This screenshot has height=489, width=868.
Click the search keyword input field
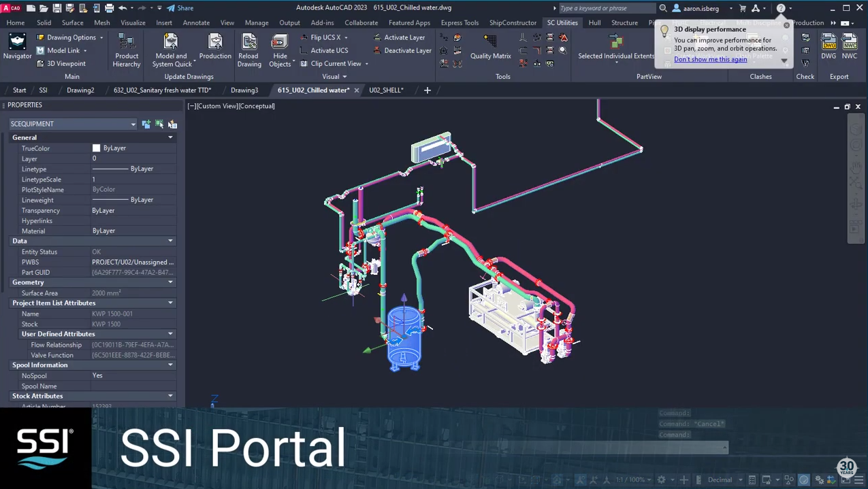tap(607, 8)
